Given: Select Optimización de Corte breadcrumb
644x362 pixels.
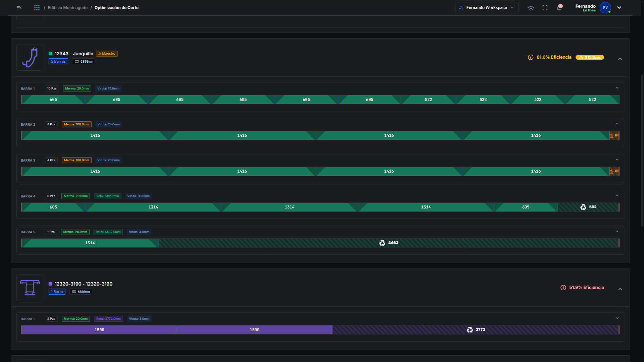Looking at the screenshot, I should click(116, 8).
